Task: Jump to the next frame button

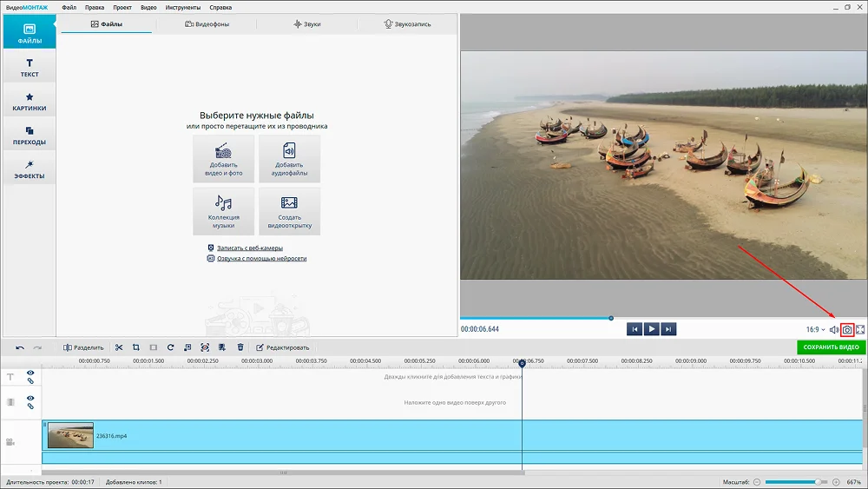Action: (x=668, y=329)
